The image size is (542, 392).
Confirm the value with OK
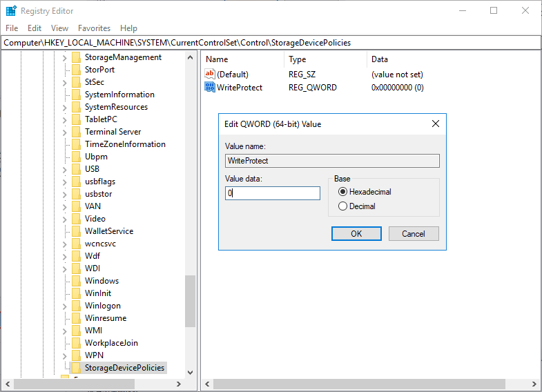[x=356, y=234]
